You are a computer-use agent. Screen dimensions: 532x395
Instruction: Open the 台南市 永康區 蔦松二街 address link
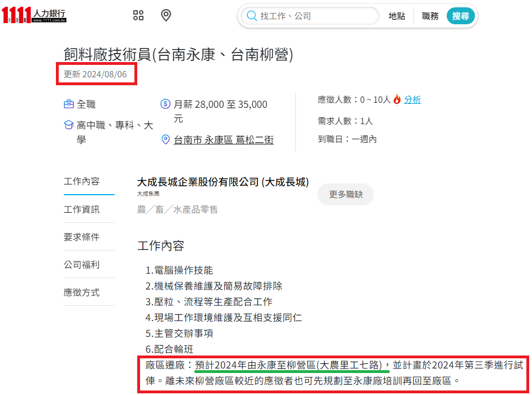pos(224,140)
